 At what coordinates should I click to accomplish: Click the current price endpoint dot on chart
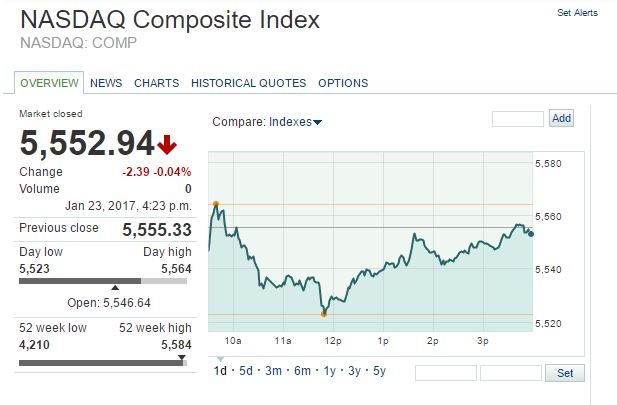530,233
